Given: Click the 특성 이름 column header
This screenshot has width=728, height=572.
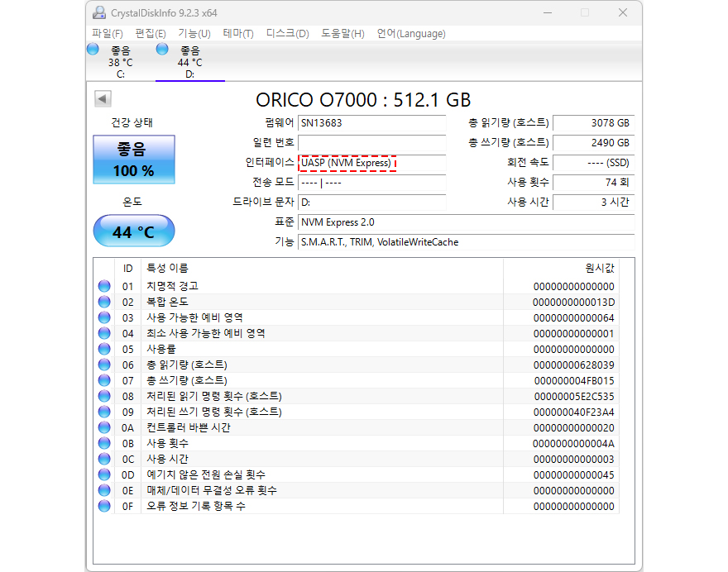Looking at the screenshot, I should pyautogui.click(x=322, y=268).
